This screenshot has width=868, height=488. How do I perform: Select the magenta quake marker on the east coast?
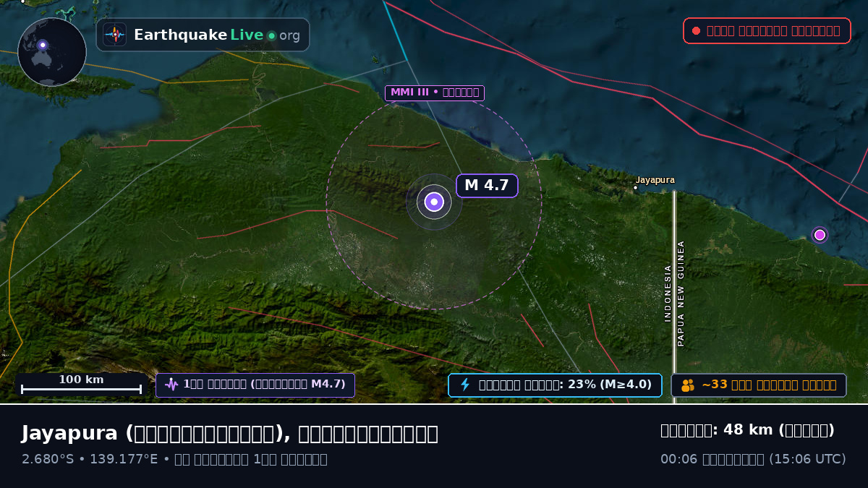[820, 235]
